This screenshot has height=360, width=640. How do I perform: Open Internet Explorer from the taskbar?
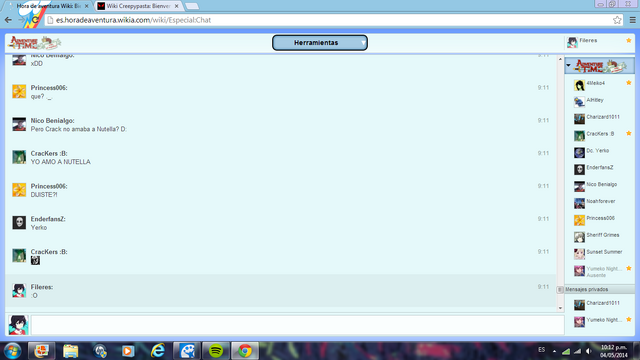tap(158, 351)
